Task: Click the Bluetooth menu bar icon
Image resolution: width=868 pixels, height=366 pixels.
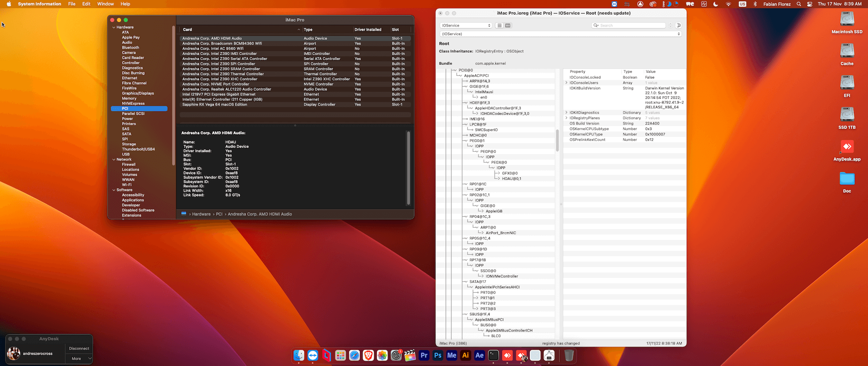Action: click(755, 4)
